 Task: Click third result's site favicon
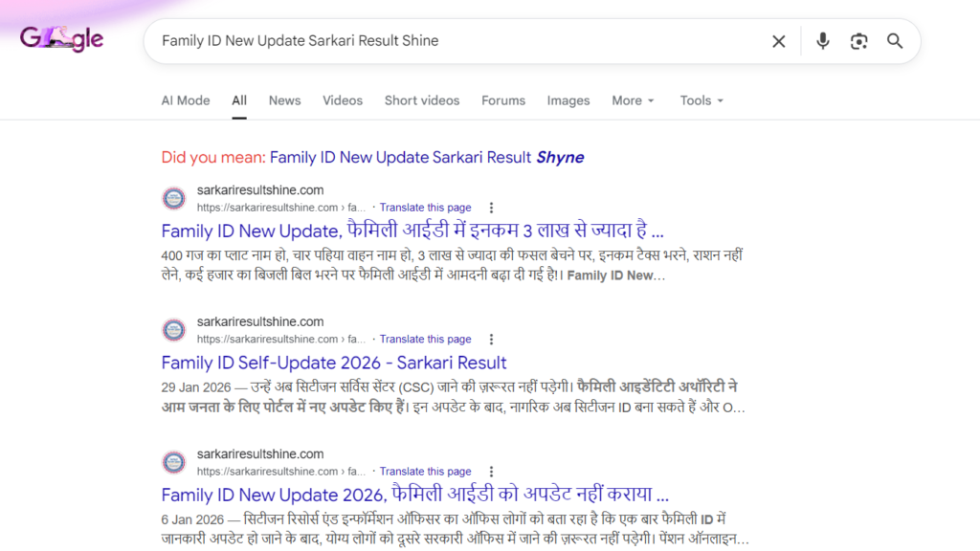point(173,462)
